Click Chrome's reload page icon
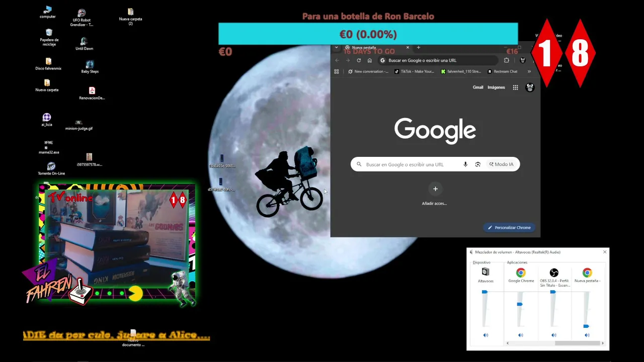 359,60
